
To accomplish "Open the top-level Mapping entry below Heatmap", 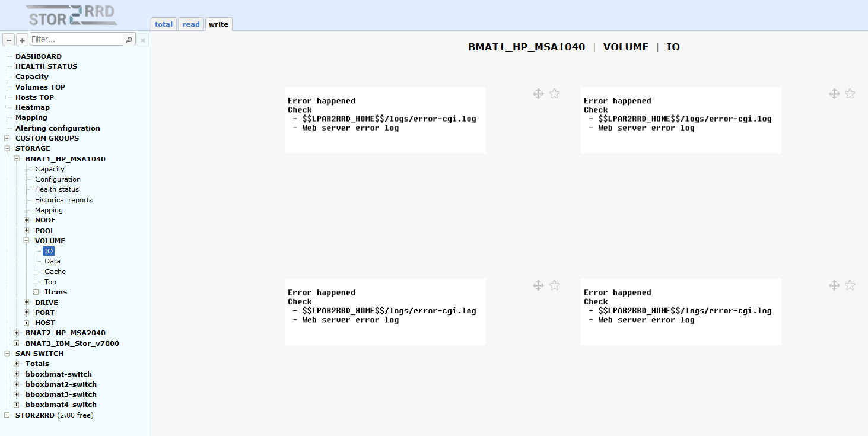I will 31,117.
